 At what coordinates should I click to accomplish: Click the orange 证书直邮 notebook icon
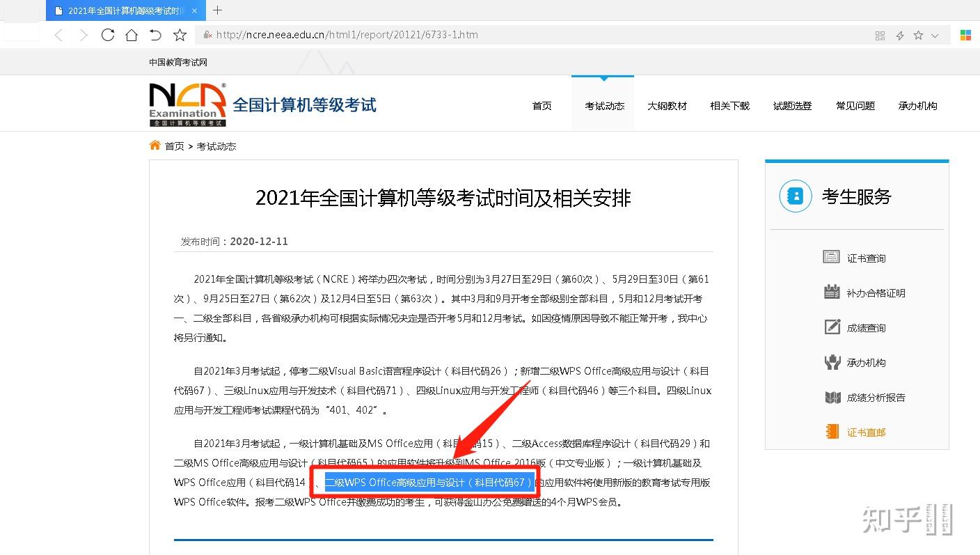coord(832,431)
